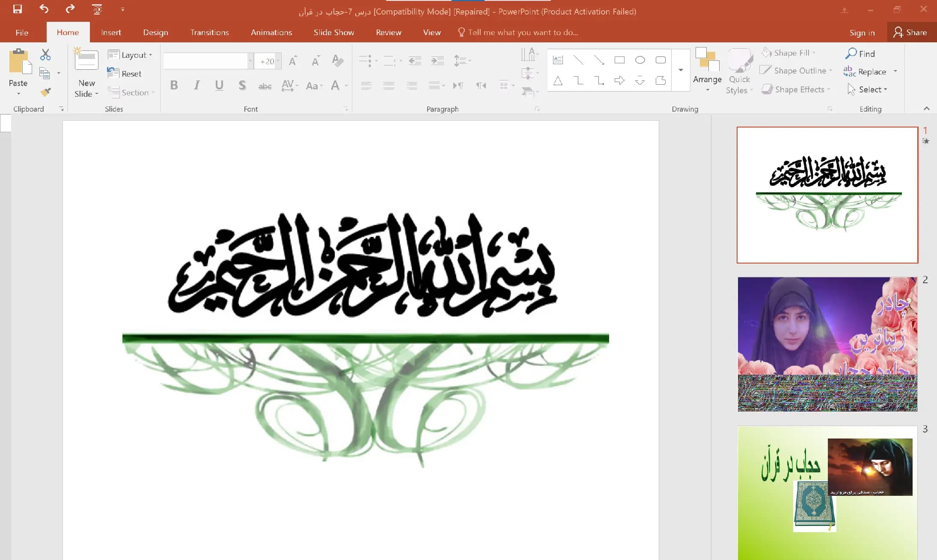Click the Format Painter brush icon
The height and width of the screenshot is (560, 937).
pos(45,92)
